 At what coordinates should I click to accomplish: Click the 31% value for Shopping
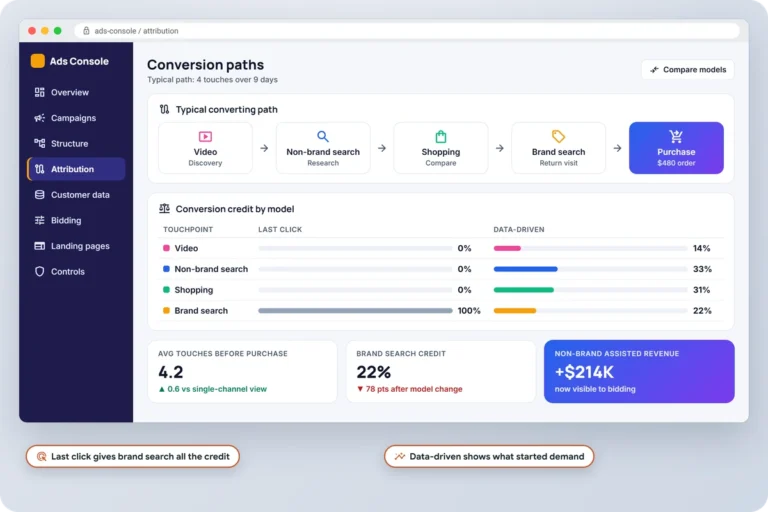(x=701, y=290)
